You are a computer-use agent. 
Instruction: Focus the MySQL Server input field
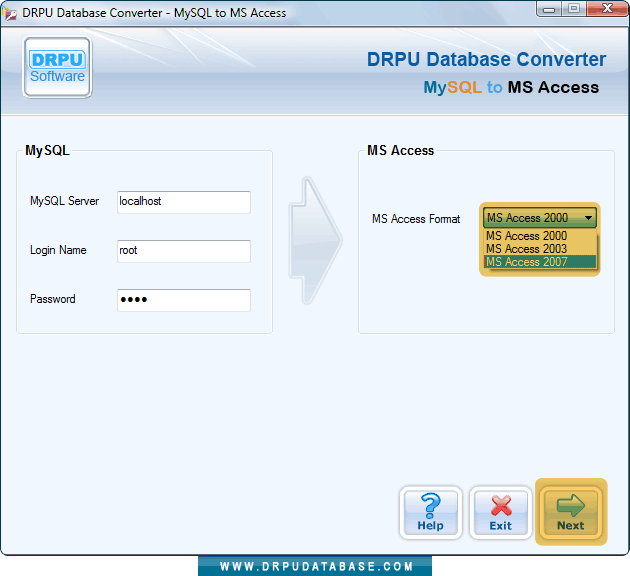184,202
